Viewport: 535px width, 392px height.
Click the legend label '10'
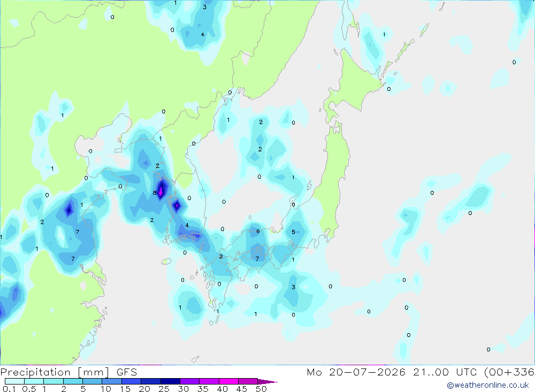[x=106, y=389]
